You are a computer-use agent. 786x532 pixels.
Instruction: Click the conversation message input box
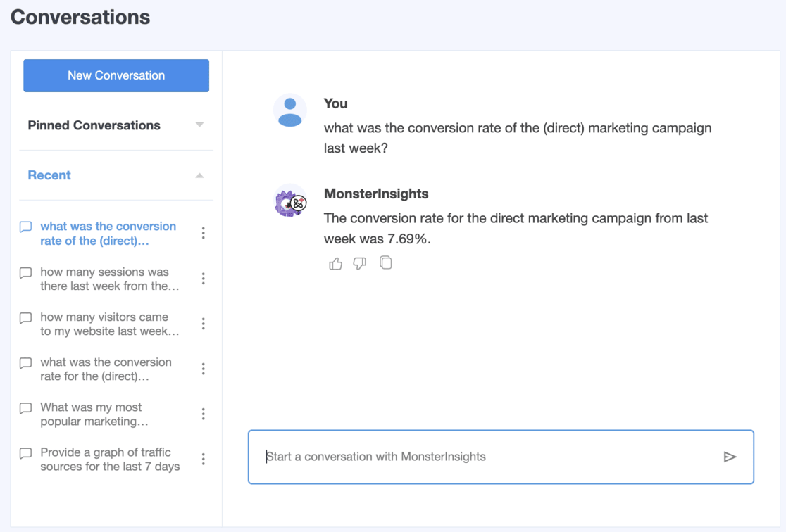click(x=493, y=457)
